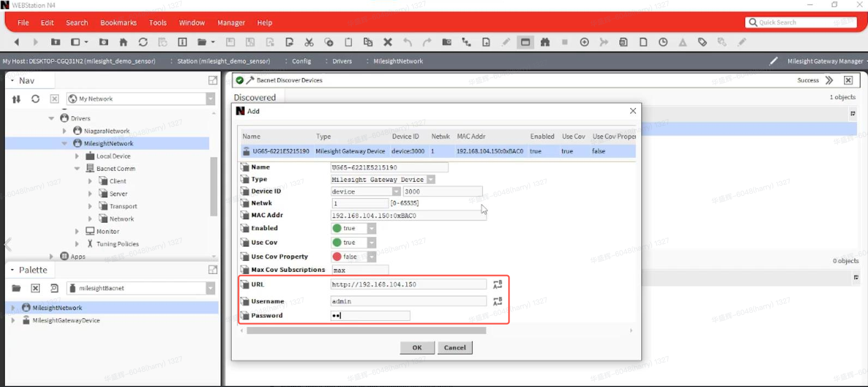The width and height of the screenshot is (868, 387).
Task: Click the URL input field
Action: 409,284
